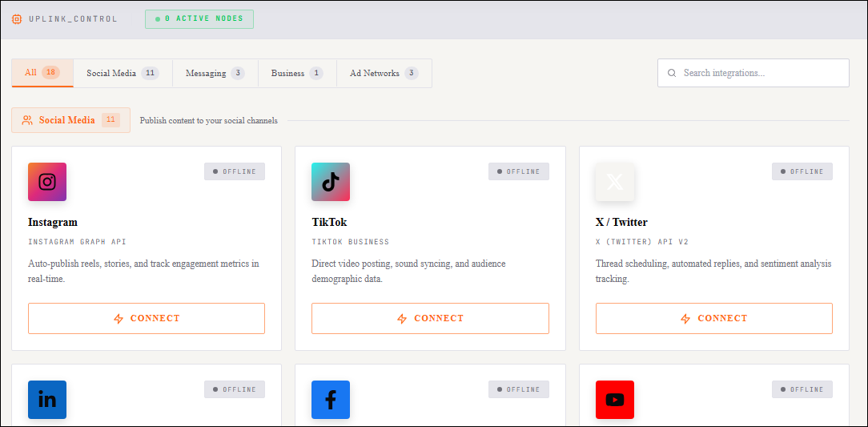
Task: Click the 0 Active Nodes status badge
Action: point(199,19)
